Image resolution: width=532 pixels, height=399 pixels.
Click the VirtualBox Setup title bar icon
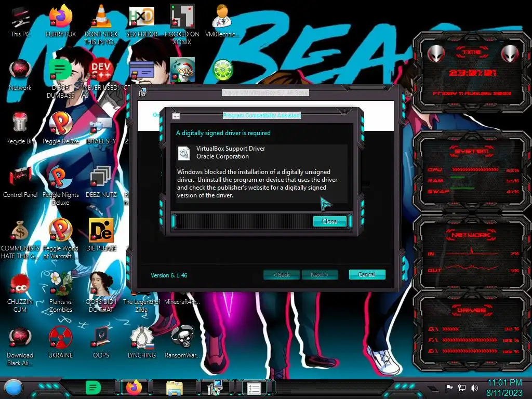[143, 92]
